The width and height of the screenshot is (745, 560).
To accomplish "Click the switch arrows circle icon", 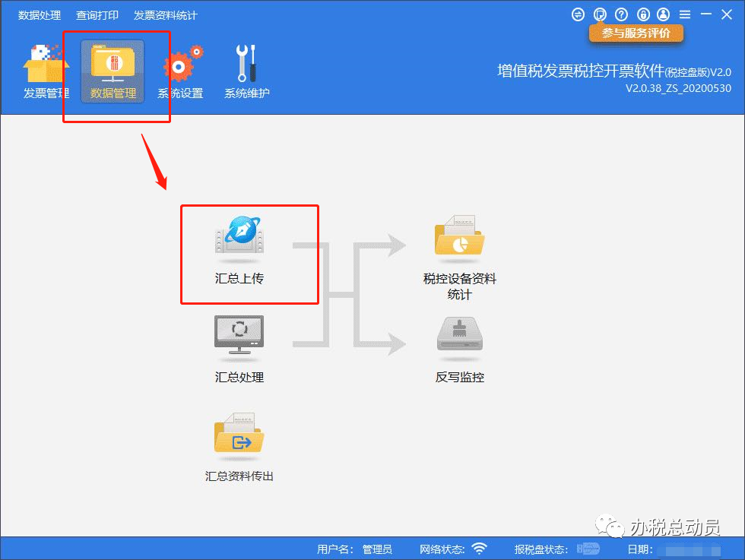I will (578, 14).
